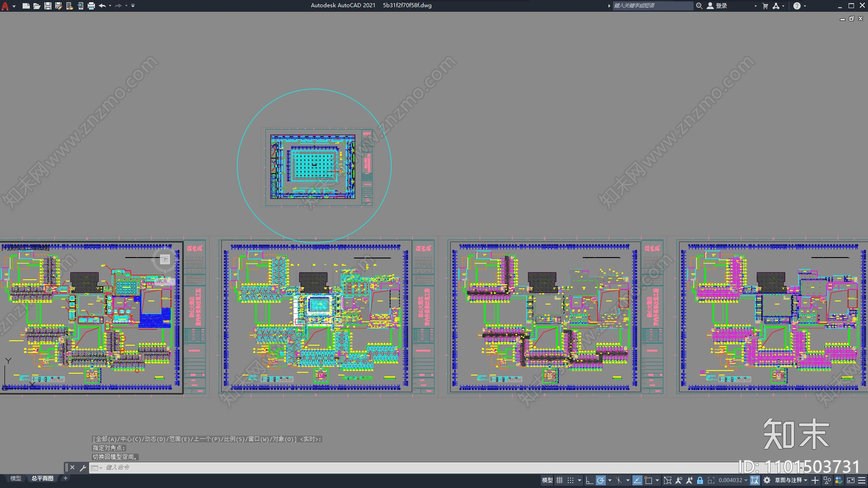This screenshot has width=868, height=488.
Task: Expand the Help dropdown arrow
Action: (x=805, y=6)
